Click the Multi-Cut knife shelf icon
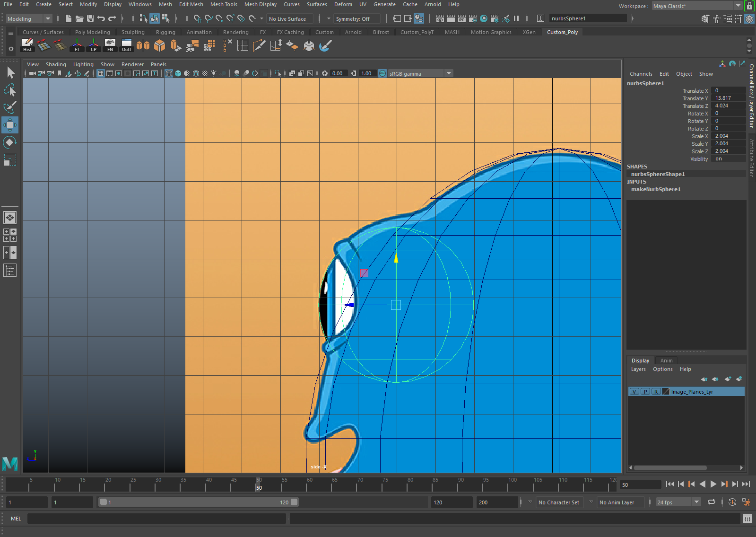 [x=259, y=45]
